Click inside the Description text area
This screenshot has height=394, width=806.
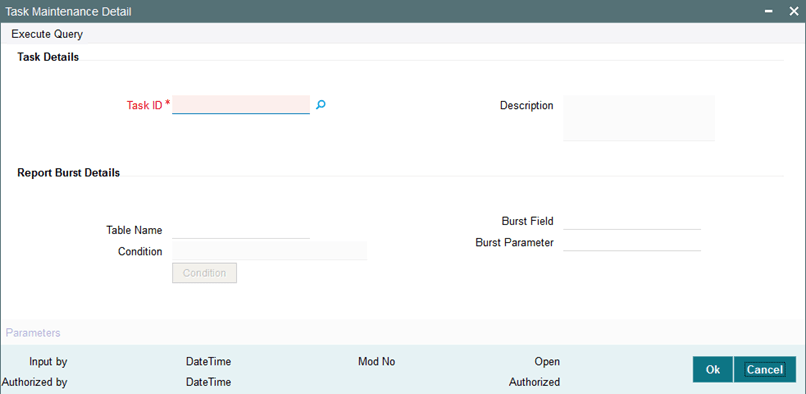click(639, 118)
